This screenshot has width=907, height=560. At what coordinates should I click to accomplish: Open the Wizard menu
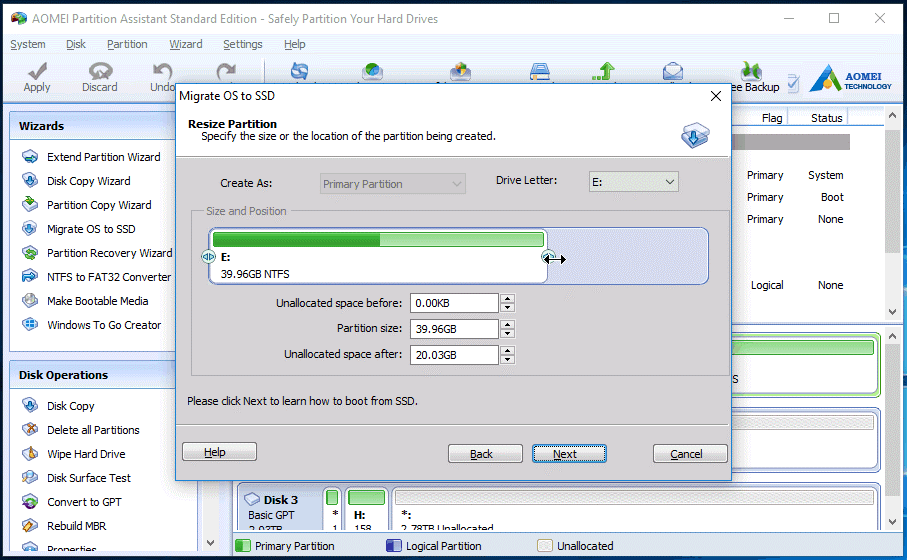tap(186, 44)
